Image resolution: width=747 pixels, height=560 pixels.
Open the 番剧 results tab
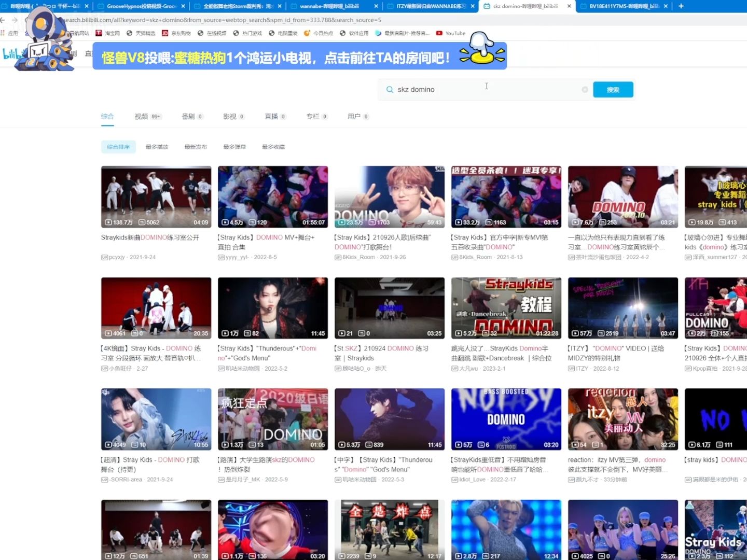tap(192, 116)
